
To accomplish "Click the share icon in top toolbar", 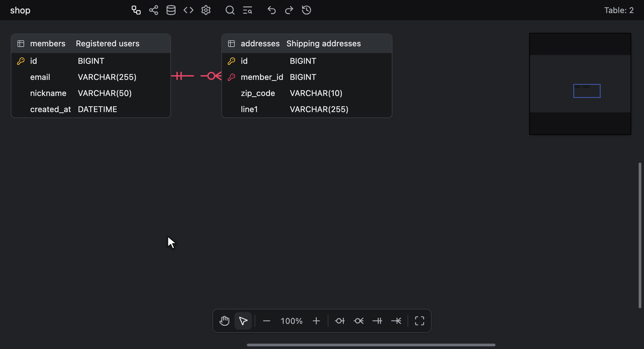I will (x=154, y=10).
